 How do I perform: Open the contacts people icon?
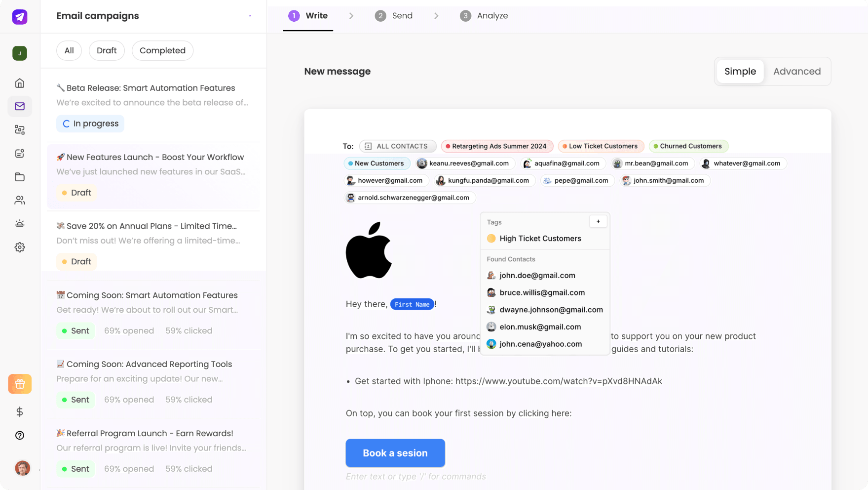pyautogui.click(x=20, y=200)
